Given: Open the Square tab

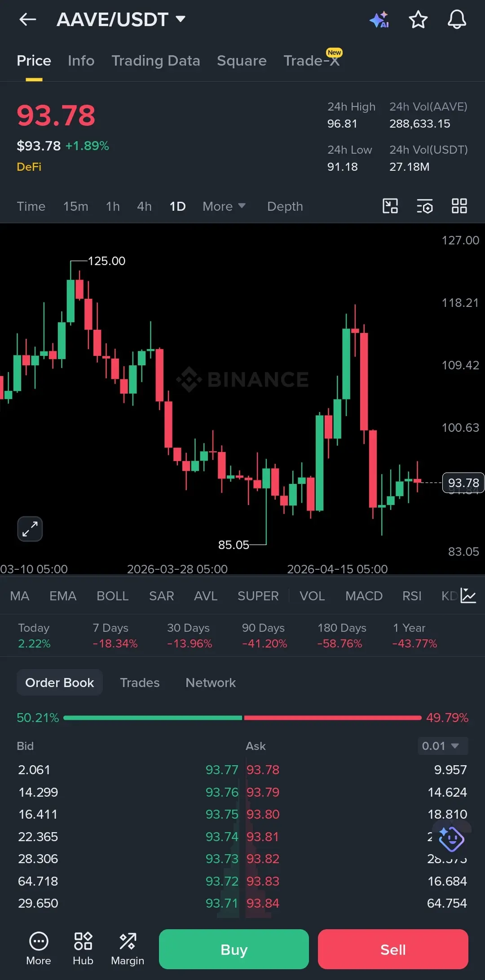Looking at the screenshot, I should click(x=242, y=61).
